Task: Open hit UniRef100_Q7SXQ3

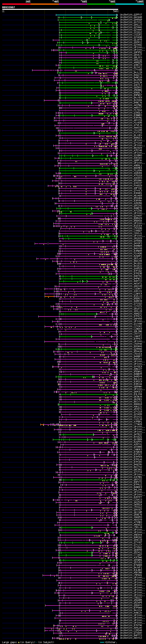Action: (x=131, y=304)
